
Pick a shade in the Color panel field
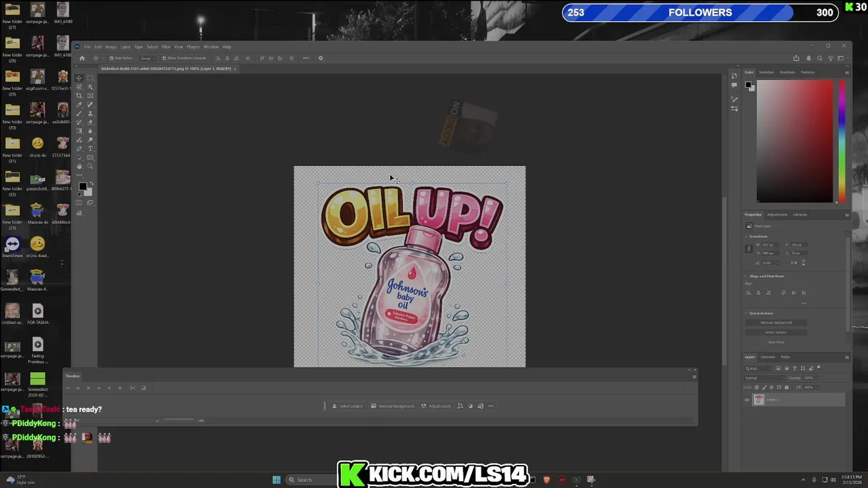pyautogui.click(x=795, y=141)
